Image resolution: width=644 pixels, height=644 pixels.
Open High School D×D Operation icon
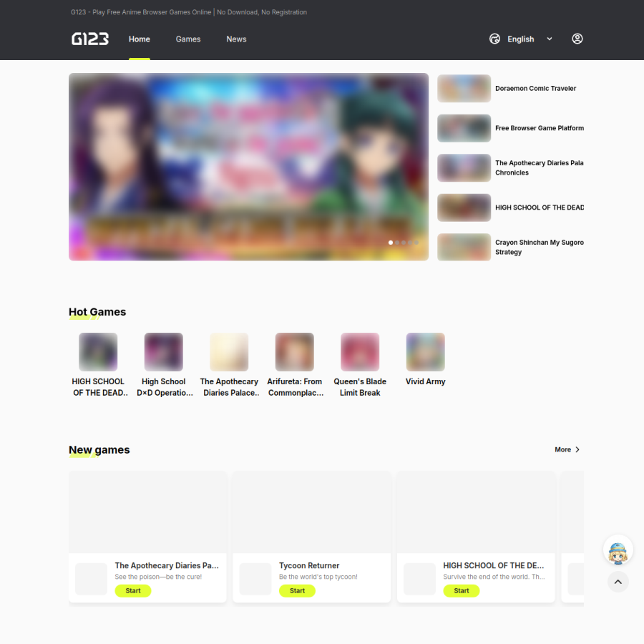click(x=163, y=352)
